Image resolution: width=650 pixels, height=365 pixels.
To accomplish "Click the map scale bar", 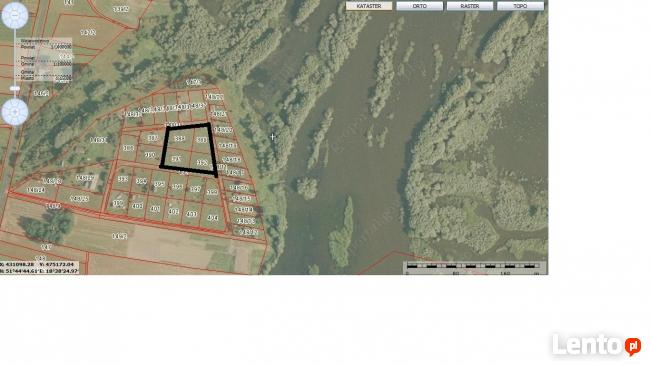I will [474, 268].
